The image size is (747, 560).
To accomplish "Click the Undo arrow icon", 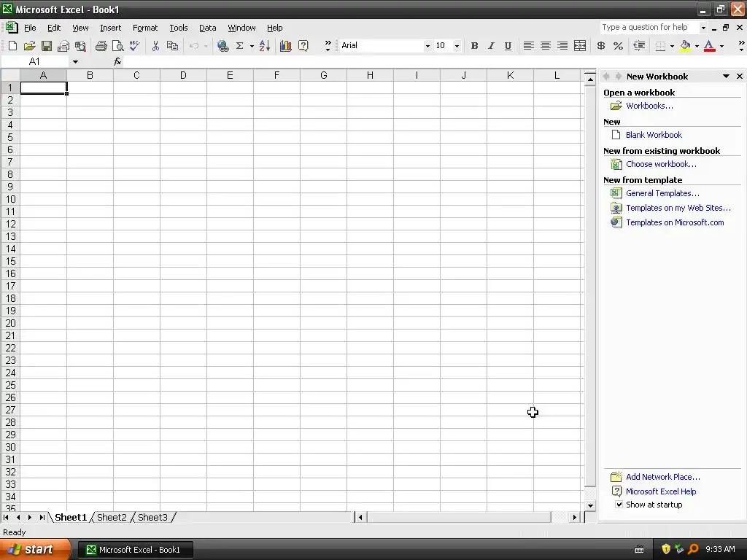I will pos(194,46).
